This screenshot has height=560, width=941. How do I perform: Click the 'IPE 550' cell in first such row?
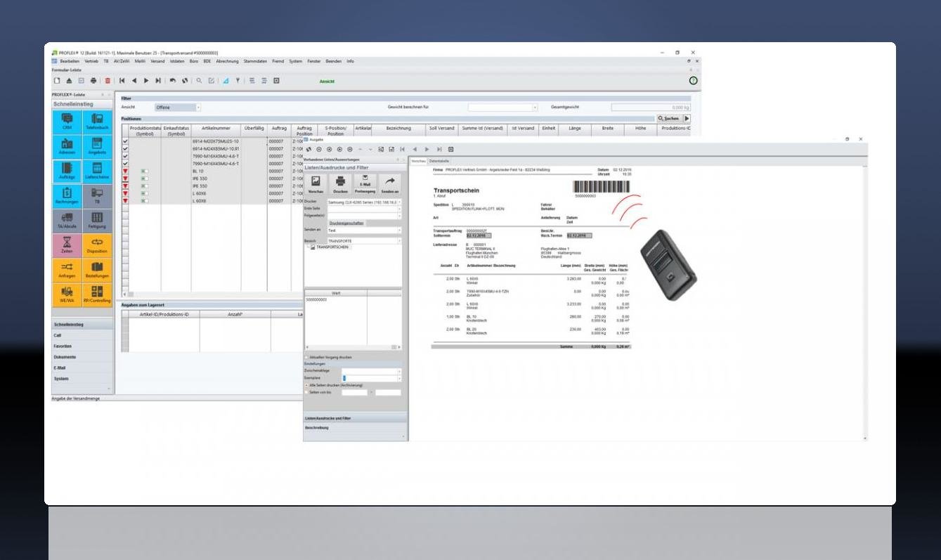click(x=215, y=178)
